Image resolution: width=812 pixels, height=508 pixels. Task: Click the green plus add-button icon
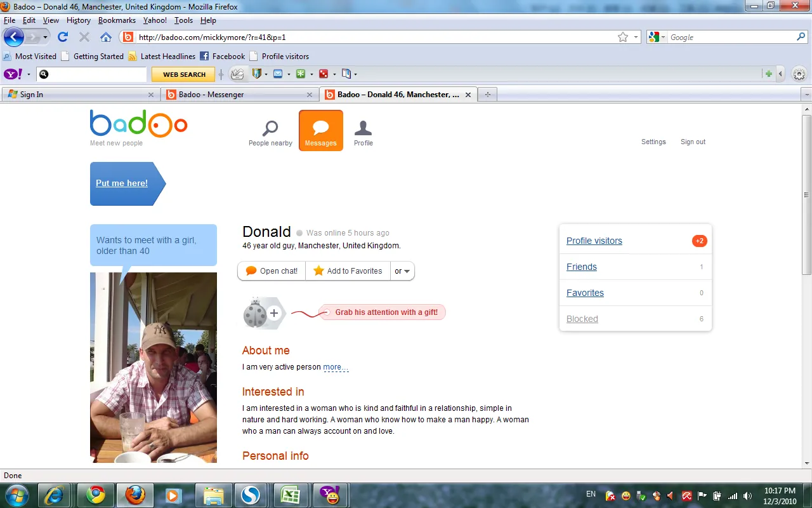pyautogui.click(x=769, y=74)
